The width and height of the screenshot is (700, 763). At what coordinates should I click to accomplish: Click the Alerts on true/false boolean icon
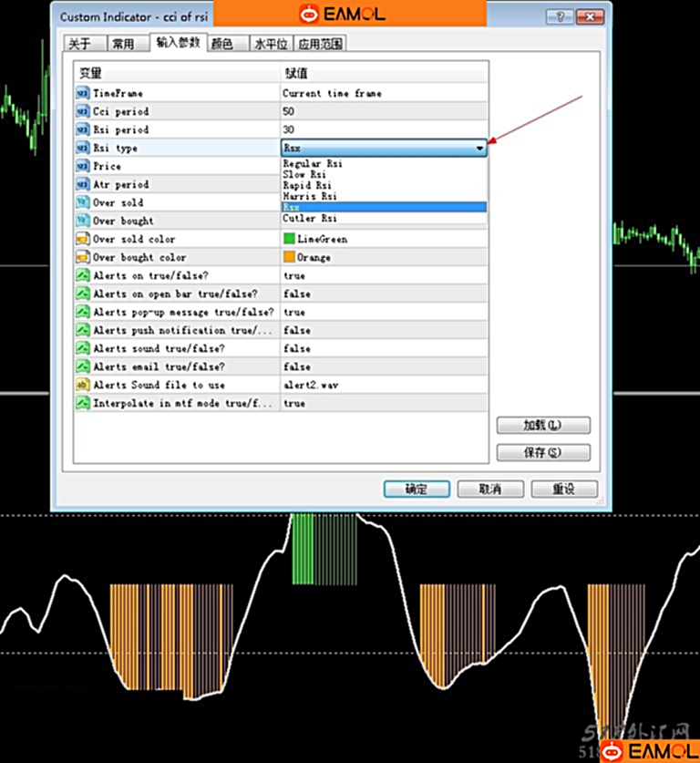pyautogui.click(x=82, y=275)
